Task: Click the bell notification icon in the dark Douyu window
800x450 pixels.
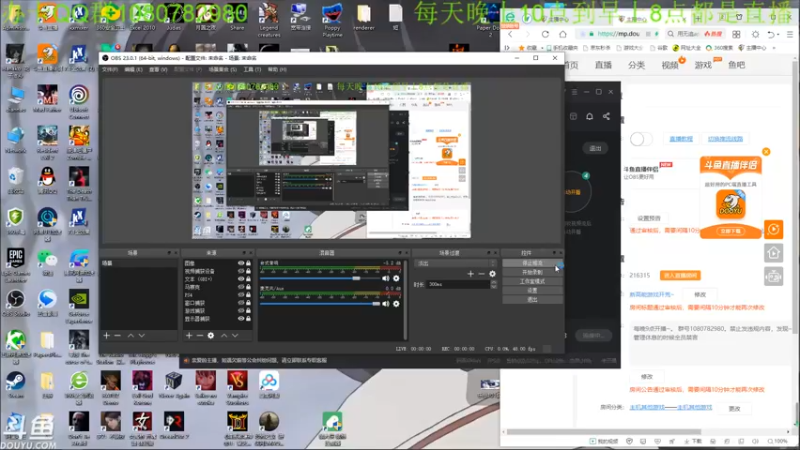Action: tap(589, 116)
